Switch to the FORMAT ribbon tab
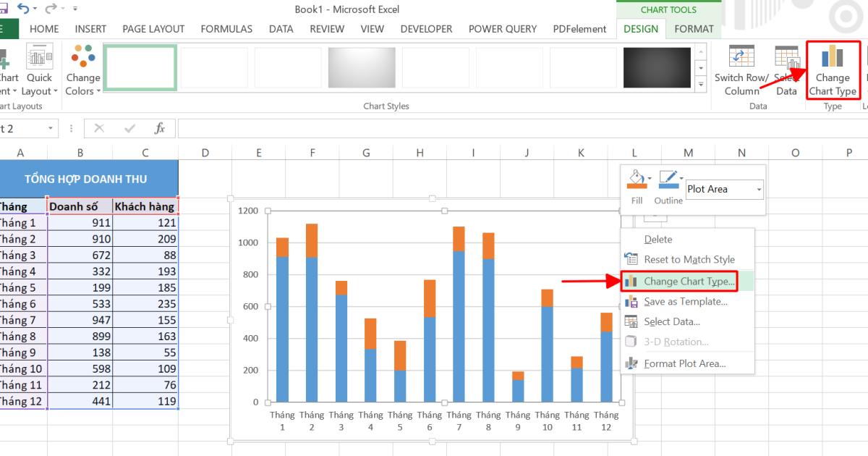 (694, 29)
